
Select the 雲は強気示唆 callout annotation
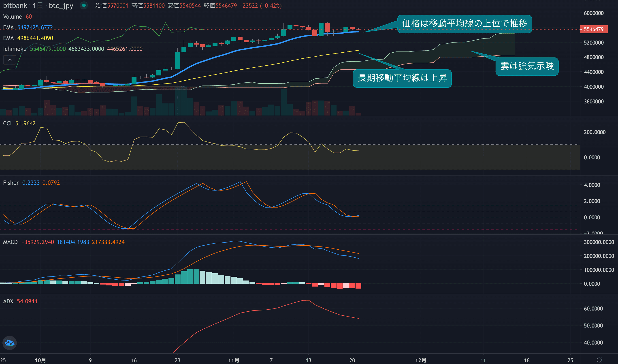(x=527, y=66)
